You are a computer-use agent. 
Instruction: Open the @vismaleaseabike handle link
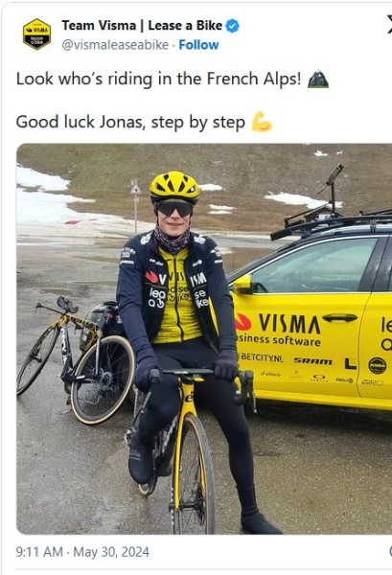tap(115, 45)
